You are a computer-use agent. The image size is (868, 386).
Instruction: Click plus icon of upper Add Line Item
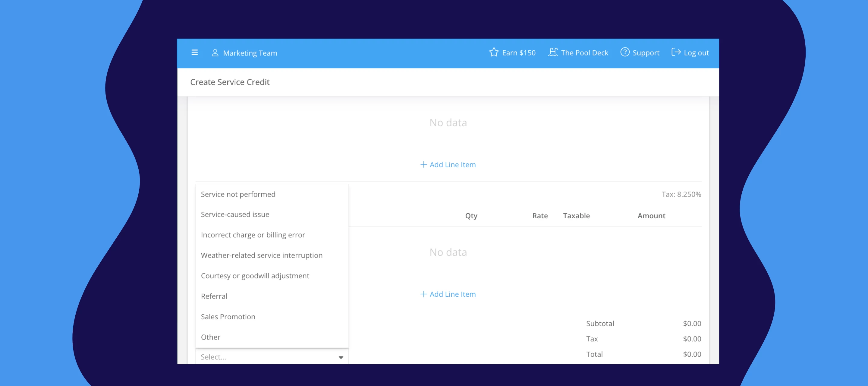coord(423,165)
